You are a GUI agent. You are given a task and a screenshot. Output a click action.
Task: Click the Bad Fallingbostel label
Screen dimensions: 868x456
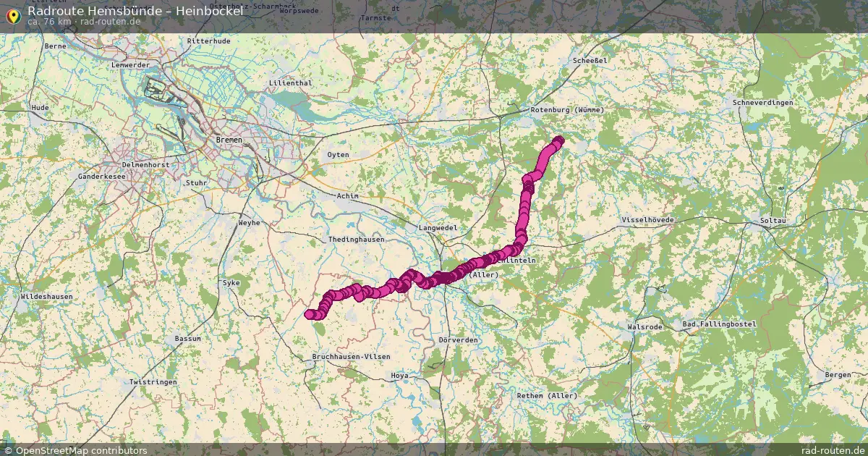coord(719,324)
